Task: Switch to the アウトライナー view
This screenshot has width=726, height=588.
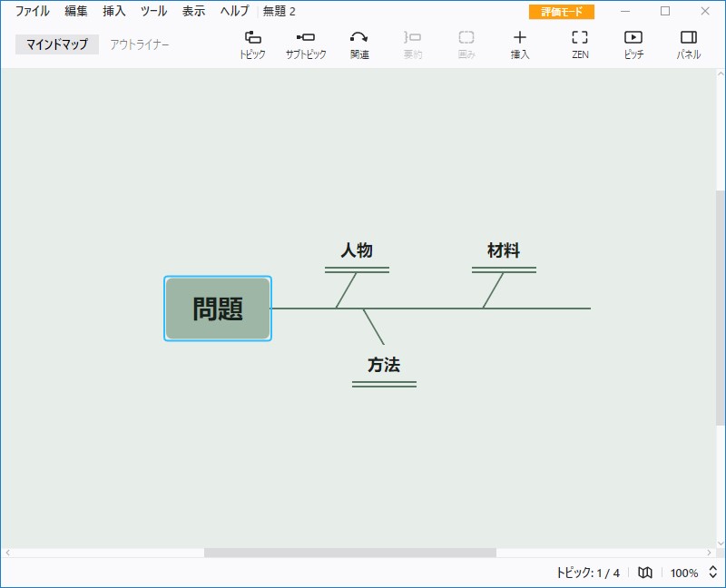Action: (138, 43)
